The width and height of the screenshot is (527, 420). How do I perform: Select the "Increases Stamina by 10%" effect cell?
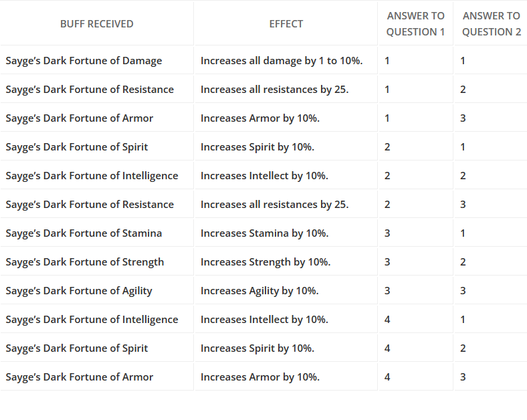pos(264,233)
